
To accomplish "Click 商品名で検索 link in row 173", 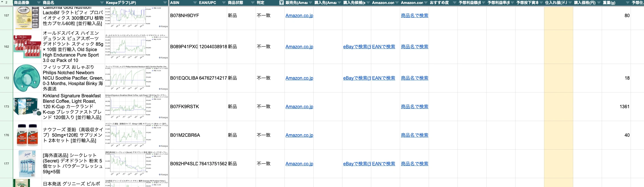I will click(414, 106).
